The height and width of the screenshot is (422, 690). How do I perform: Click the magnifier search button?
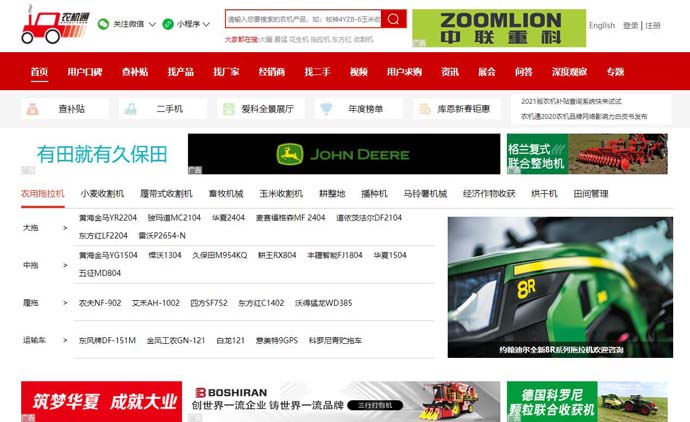click(393, 19)
